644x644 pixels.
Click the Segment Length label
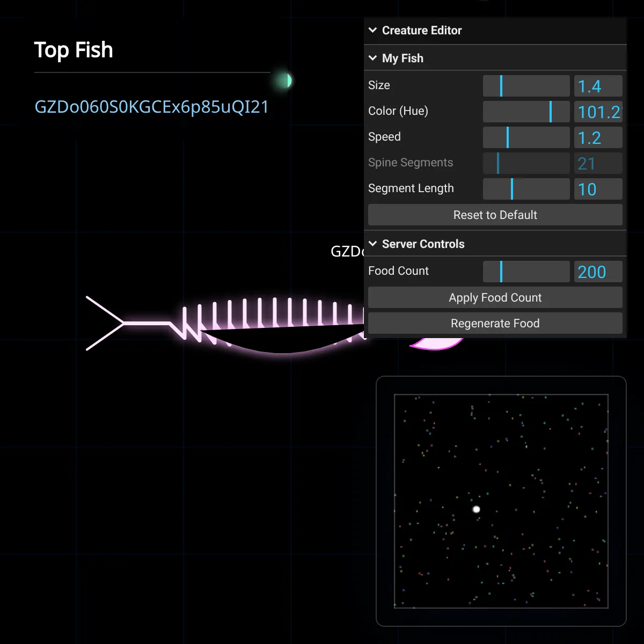click(x=411, y=188)
